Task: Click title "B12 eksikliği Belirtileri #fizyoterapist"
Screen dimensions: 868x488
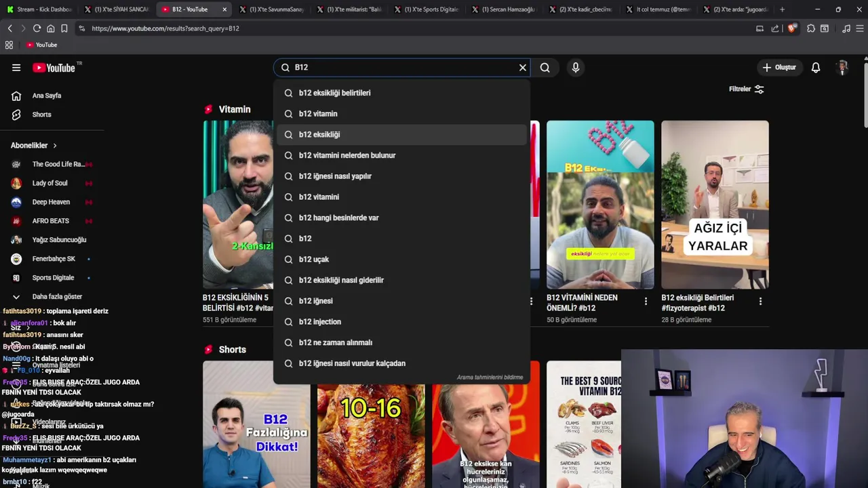Action: (x=698, y=303)
